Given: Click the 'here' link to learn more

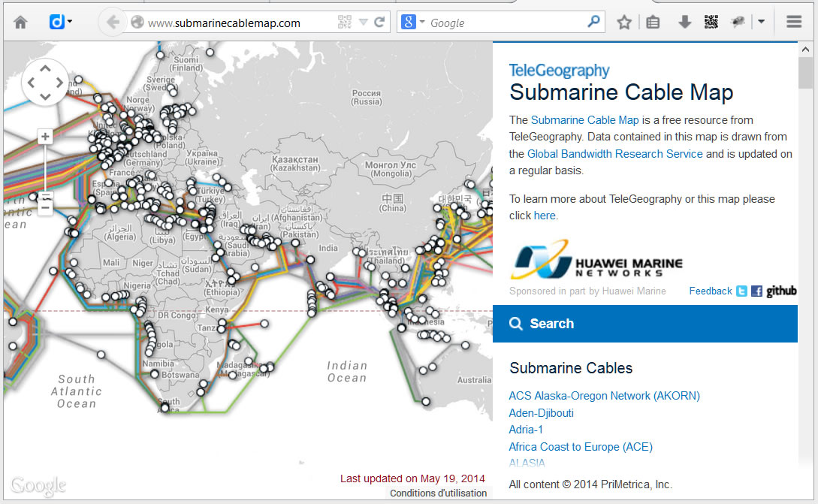Looking at the screenshot, I should click(x=544, y=216).
